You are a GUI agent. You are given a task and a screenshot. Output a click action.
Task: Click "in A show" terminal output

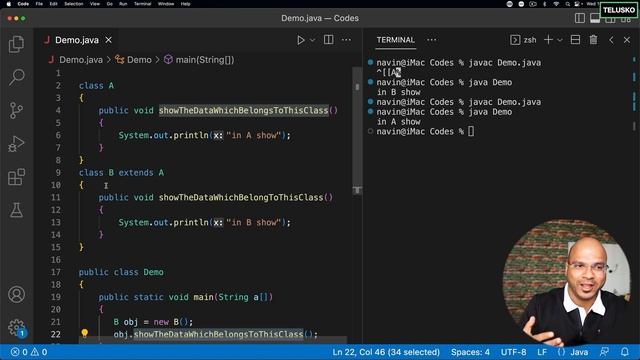399,122
